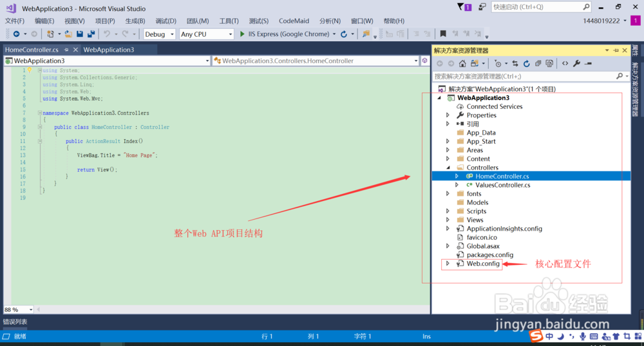Toggle Show All Files in Solution Explorer
Viewport: 644px width, 346px height.
pos(549,64)
